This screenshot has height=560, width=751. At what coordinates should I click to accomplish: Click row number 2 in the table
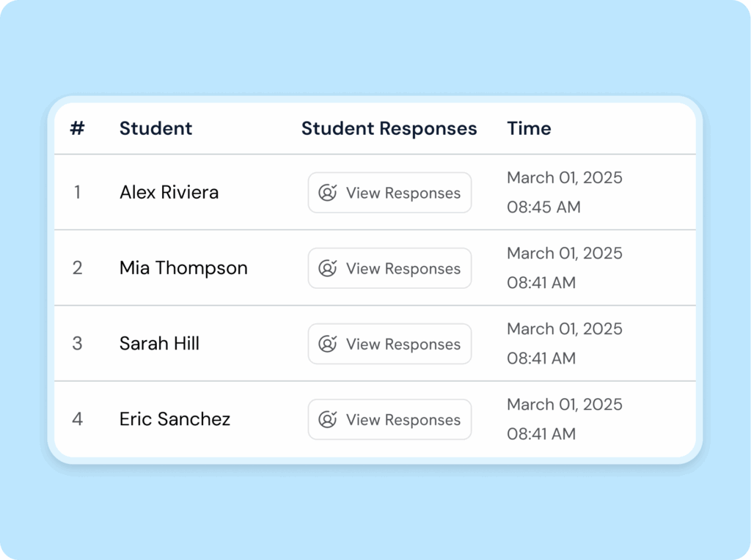(77, 268)
